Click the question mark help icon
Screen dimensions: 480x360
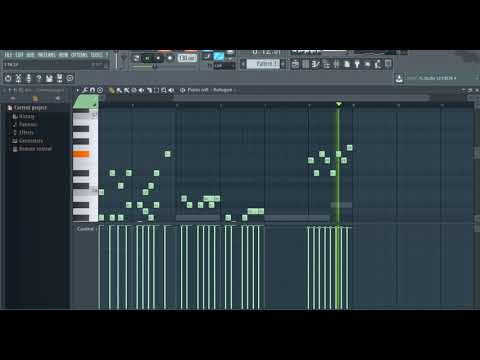[39, 78]
